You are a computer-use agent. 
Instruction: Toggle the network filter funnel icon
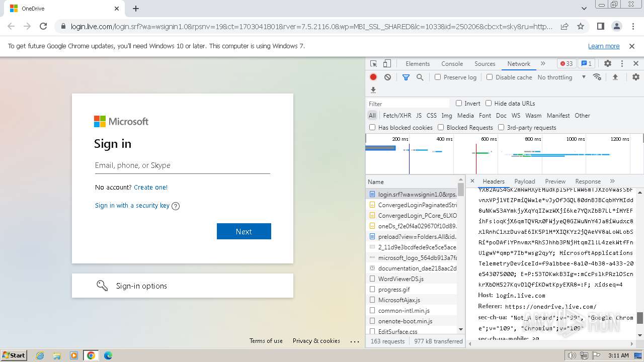click(x=406, y=77)
